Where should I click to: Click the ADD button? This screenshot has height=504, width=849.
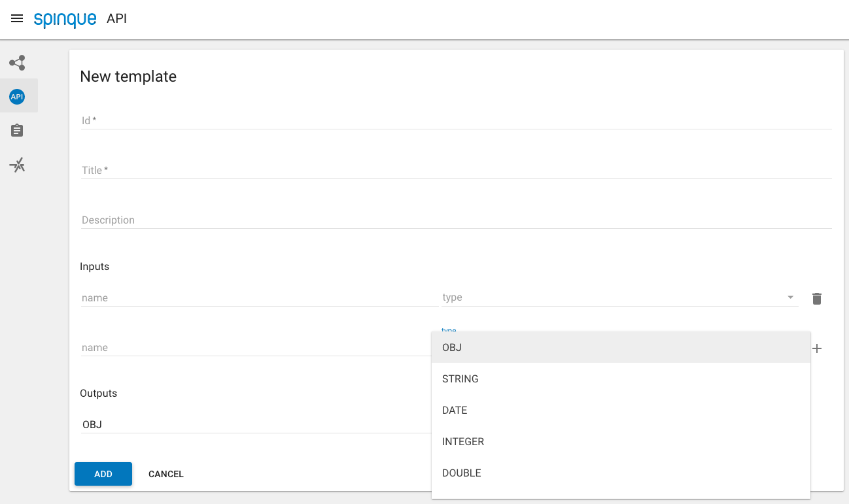point(103,474)
